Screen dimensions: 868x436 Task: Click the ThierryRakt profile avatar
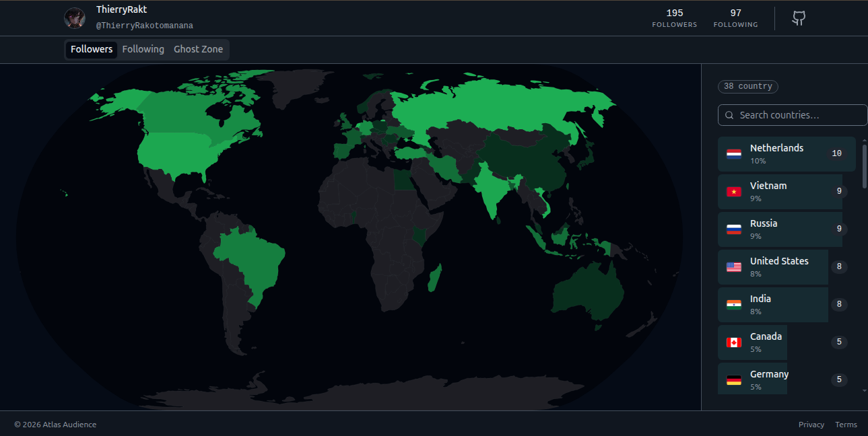pyautogui.click(x=75, y=18)
